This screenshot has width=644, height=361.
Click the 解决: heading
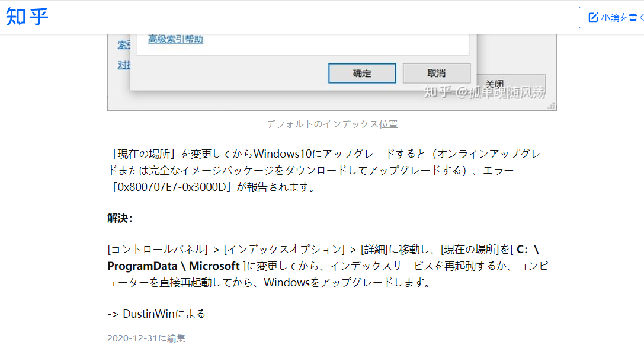[x=120, y=218]
